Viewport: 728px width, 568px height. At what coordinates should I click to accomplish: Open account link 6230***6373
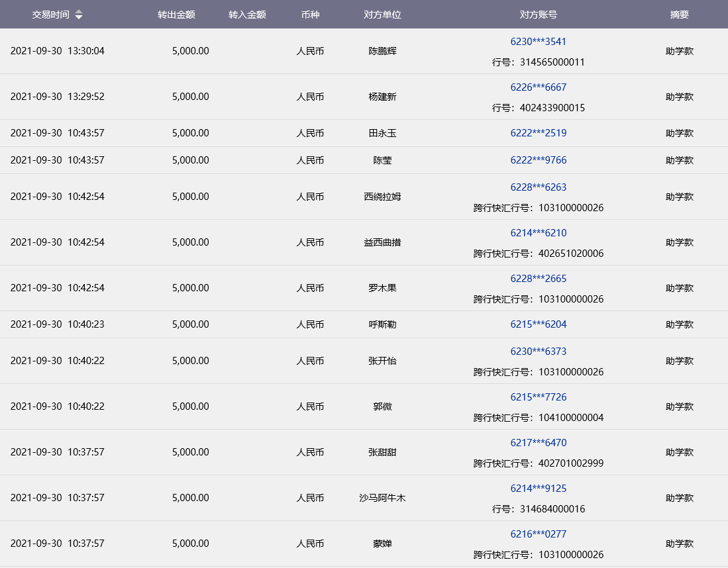coord(538,351)
